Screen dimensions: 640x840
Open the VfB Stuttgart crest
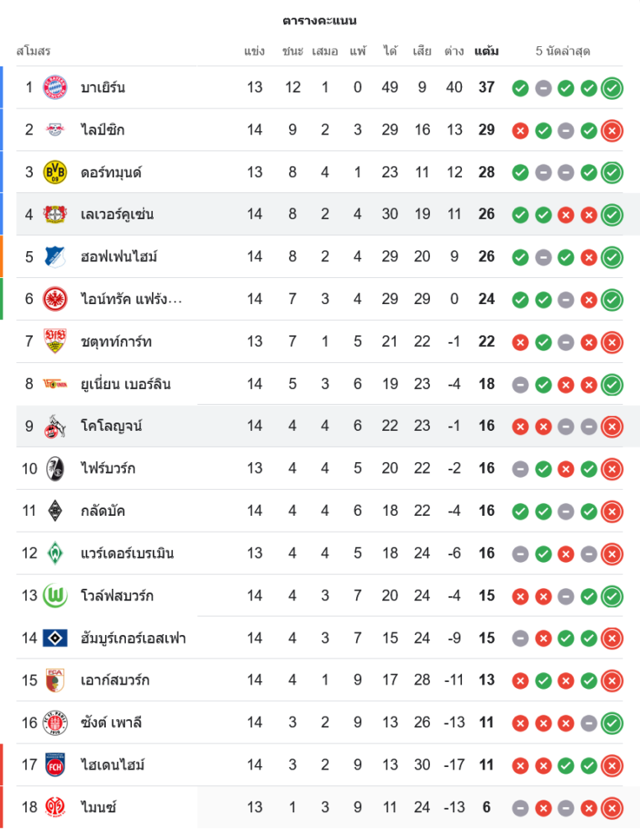[x=55, y=341]
